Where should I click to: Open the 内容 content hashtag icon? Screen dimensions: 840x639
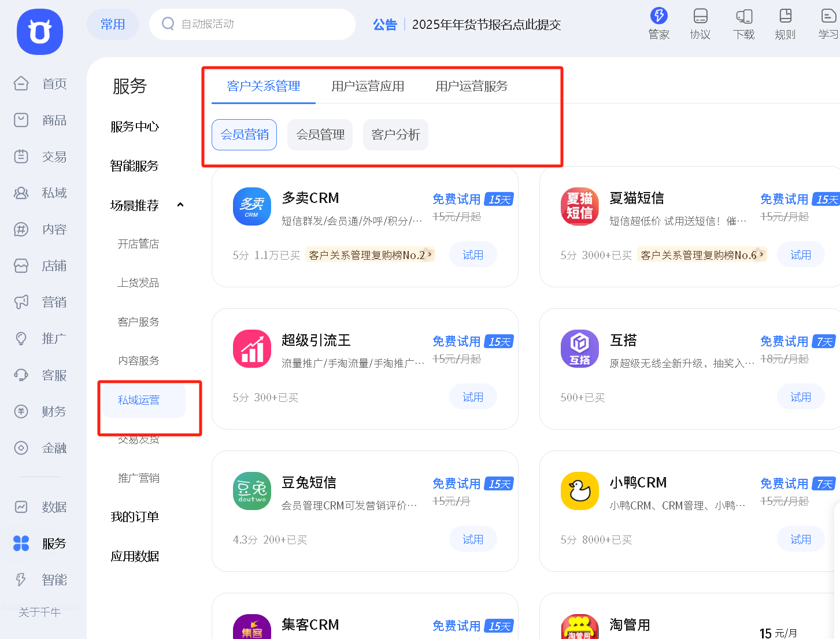21,230
